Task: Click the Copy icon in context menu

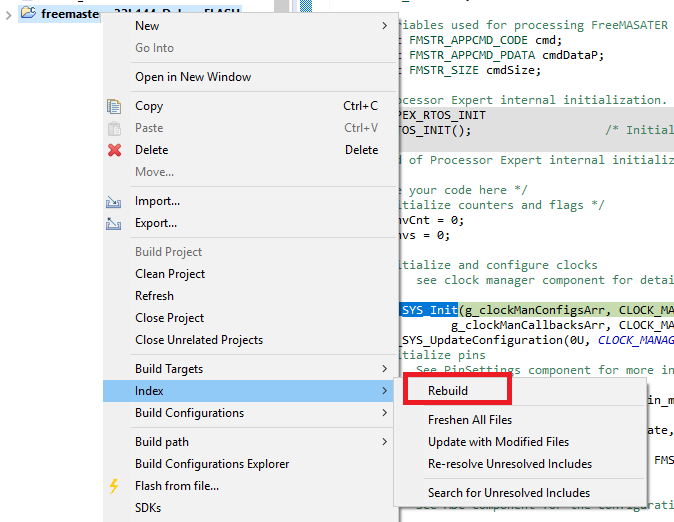Action: [x=114, y=106]
